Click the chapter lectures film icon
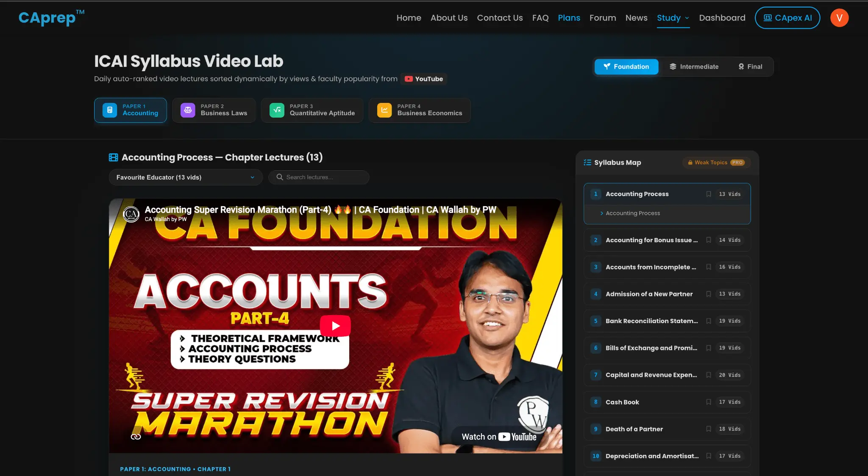This screenshot has height=476, width=868. (114, 158)
